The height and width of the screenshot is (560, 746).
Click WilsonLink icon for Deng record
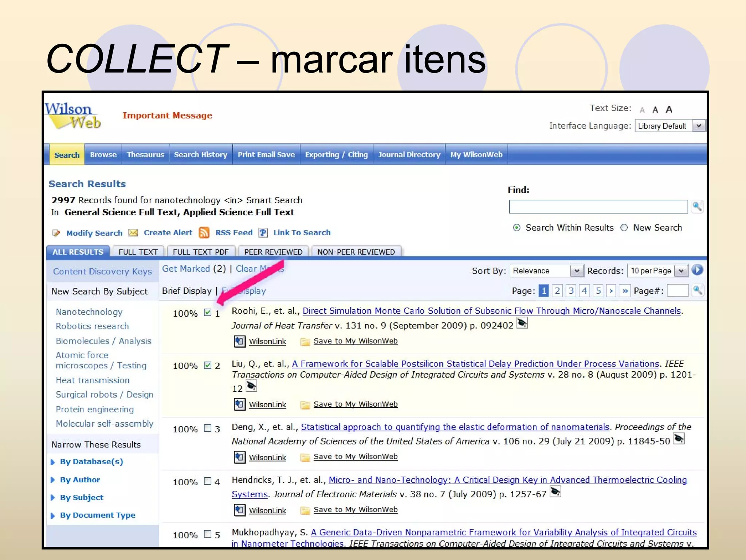239,457
